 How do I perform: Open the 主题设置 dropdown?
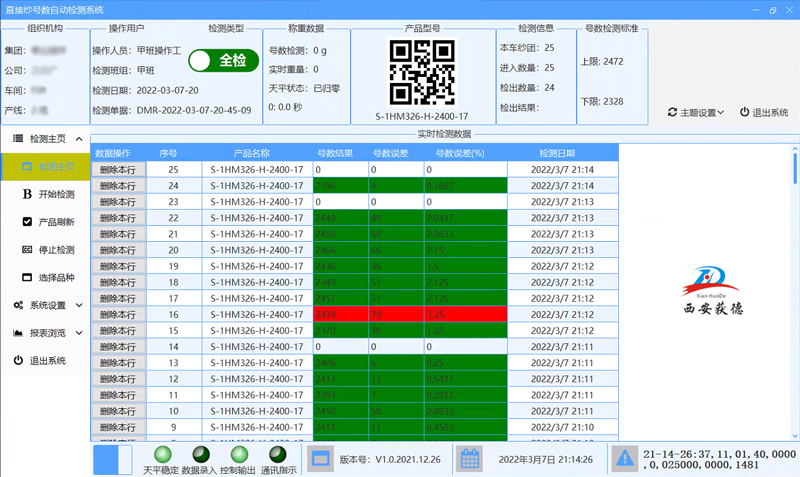[x=696, y=112]
